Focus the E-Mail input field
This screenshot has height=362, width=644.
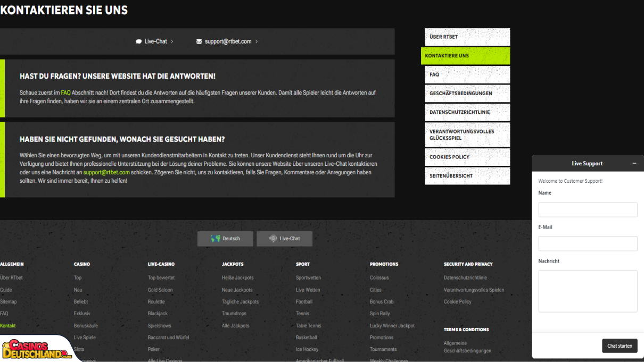pyautogui.click(x=588, y=243)
